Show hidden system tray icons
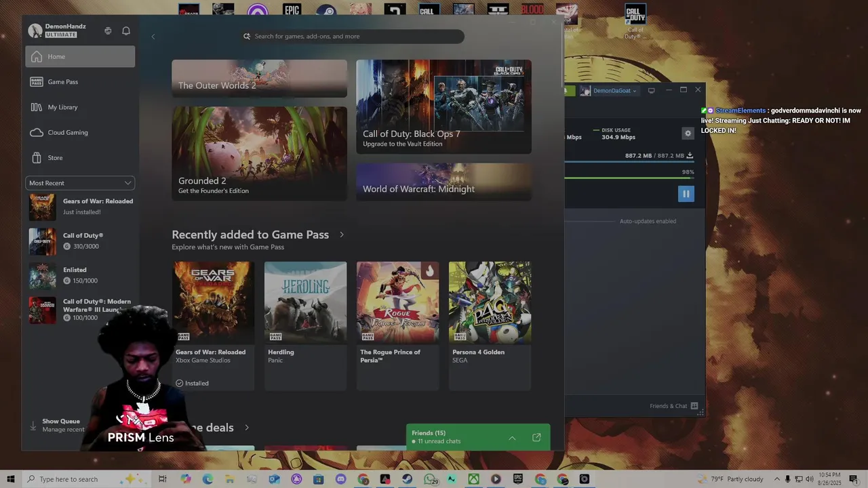Image resolution: width=868 pixels, height=488 pixels. pos(777,479)
